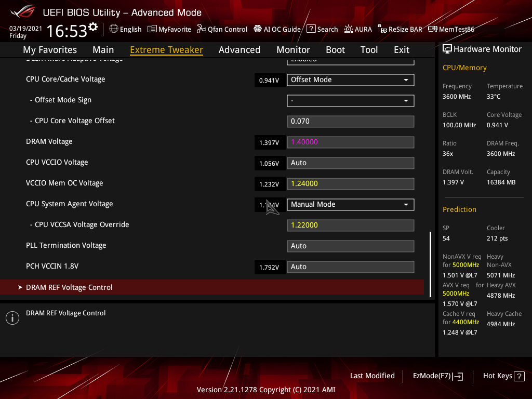The image size is (532, 399).
Task: Click the EzMode exit arrow icon
Action: pyautogui.click(x=458, y=376)
